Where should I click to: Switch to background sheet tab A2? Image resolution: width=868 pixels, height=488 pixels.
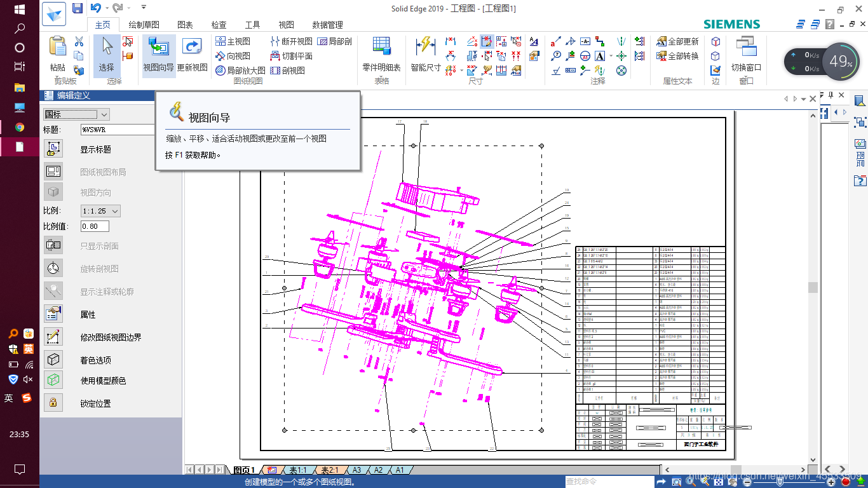click(x=378, y=470)
